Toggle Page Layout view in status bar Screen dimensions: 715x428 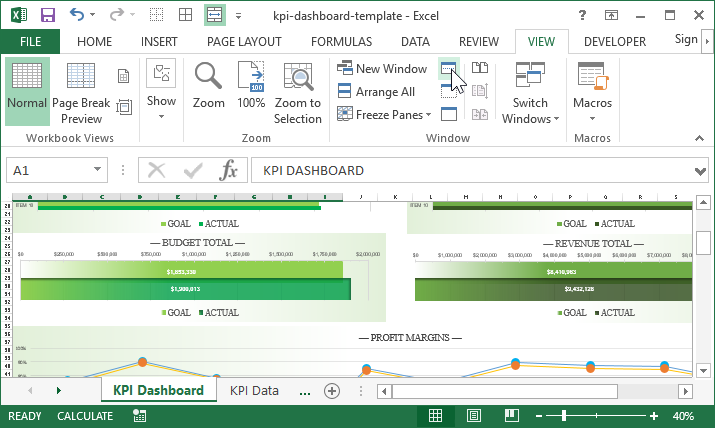pyautogui.click(x=473, y=416)
